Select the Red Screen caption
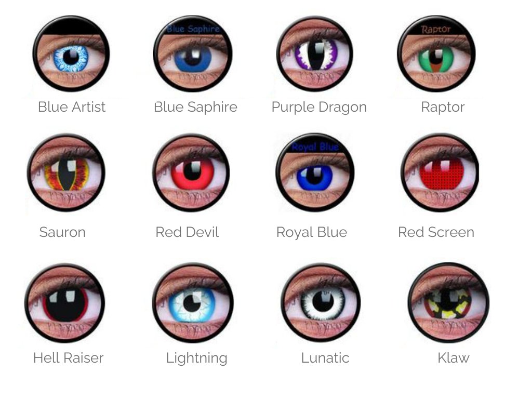The width and height of the screenshot is (532, 399). click(x=436, y=232)
